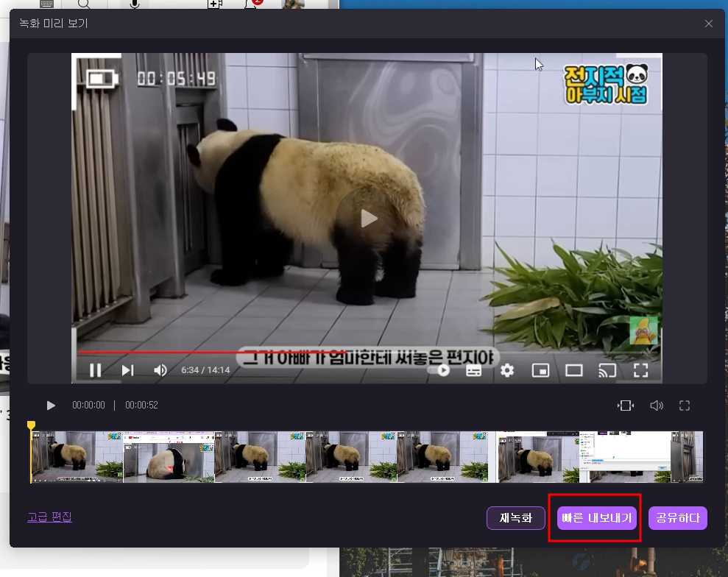Click the pause icon in recorded YouTube player
This screenshot has width=728, height=577.
click(95, 370)
